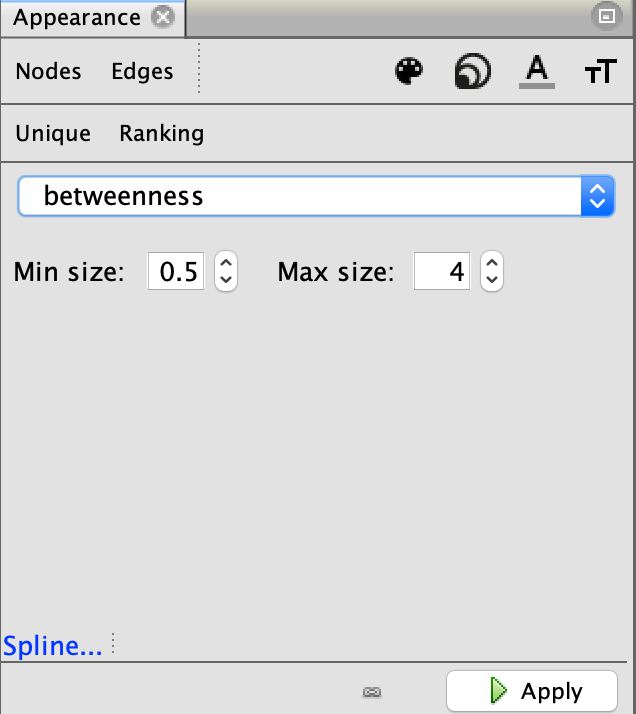
Task: Select the label color icon
Action: (x=537, y=71)
